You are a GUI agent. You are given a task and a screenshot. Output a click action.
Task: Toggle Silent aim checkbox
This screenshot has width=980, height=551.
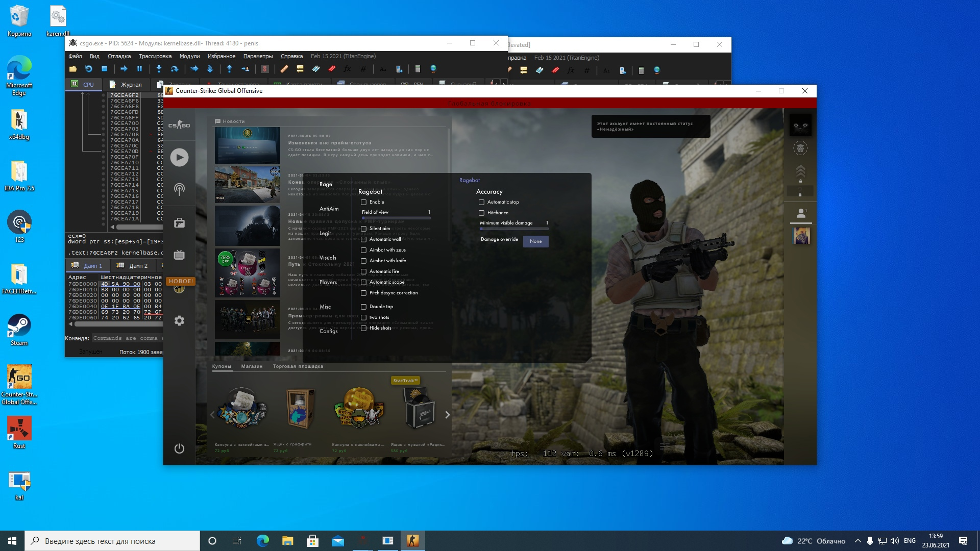pyautogui.click(x=363, y=229)
